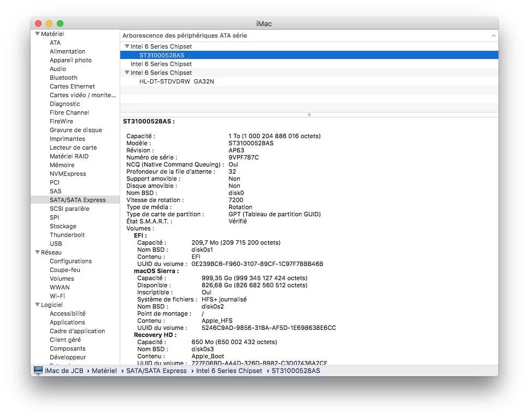Click the EFI volume heading

pyautogui.click(x=140, y=235)
